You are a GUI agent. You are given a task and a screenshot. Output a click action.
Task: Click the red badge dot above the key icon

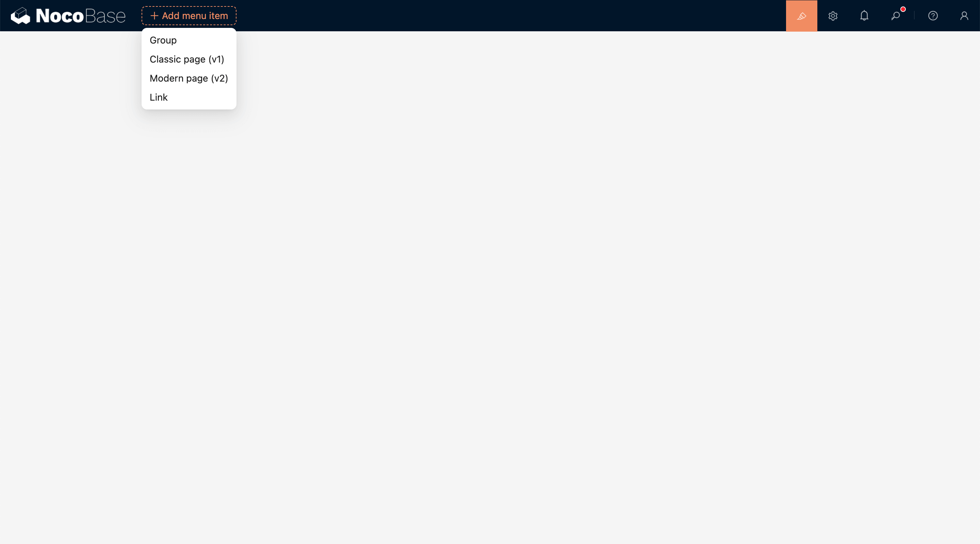tap(903, 9)
